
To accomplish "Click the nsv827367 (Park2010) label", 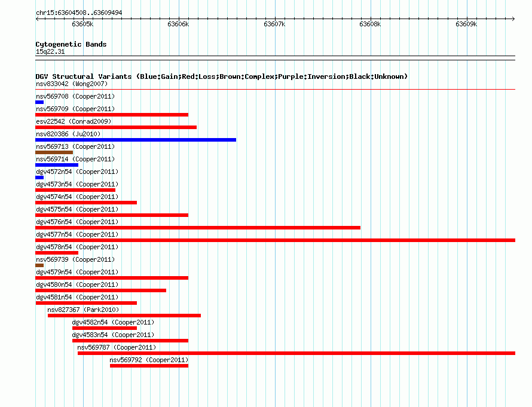I will coord(83,310).
